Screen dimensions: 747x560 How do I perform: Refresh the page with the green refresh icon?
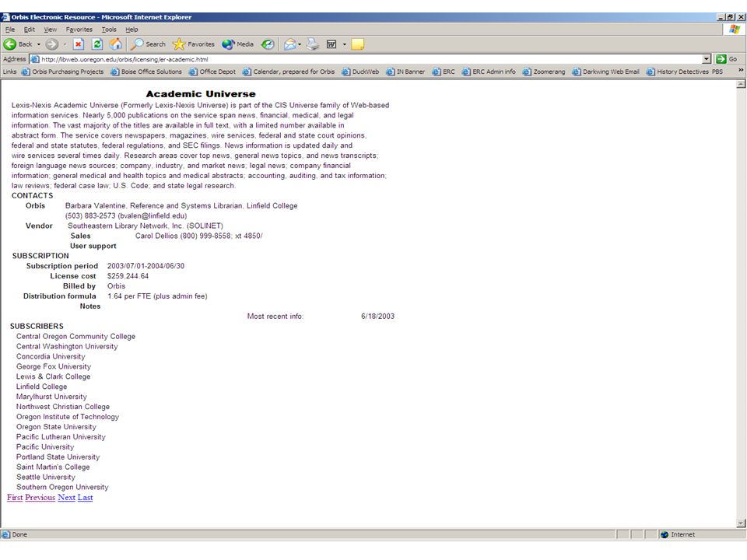[x=97, y=44]
